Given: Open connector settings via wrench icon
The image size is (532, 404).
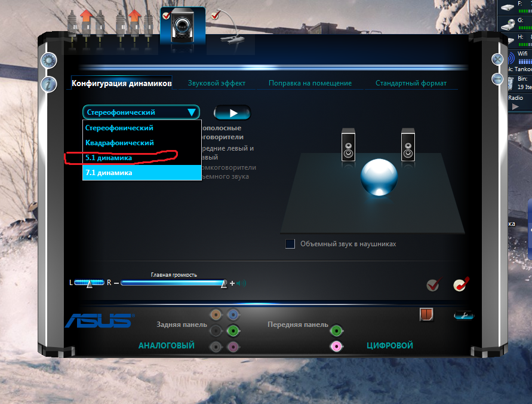Looking at the screenshot, I should [463, 316].
